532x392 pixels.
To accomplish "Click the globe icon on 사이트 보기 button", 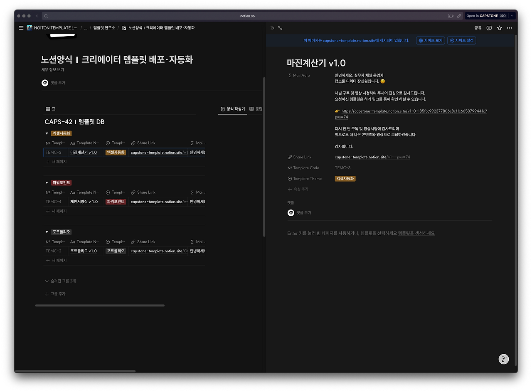I will (420, 40).
